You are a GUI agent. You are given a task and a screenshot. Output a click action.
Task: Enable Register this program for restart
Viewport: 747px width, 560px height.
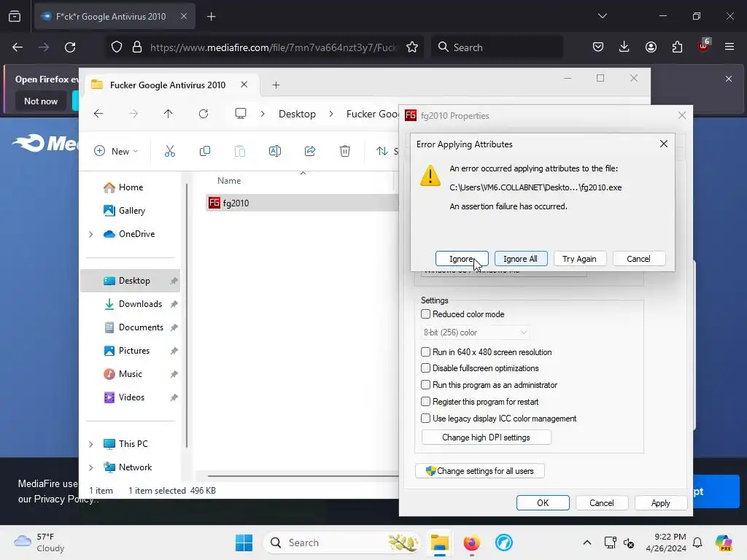pyautogui.click(x=425, y=402)
